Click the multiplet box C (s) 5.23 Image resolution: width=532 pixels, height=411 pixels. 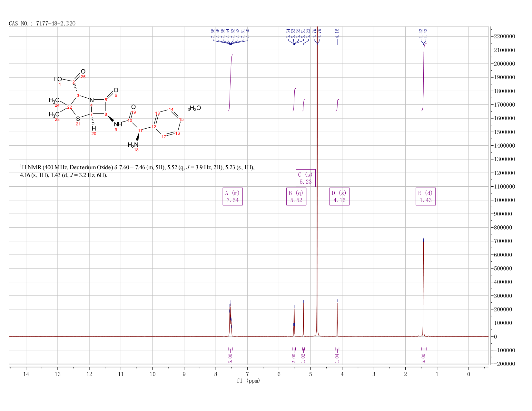pos(306,178)
